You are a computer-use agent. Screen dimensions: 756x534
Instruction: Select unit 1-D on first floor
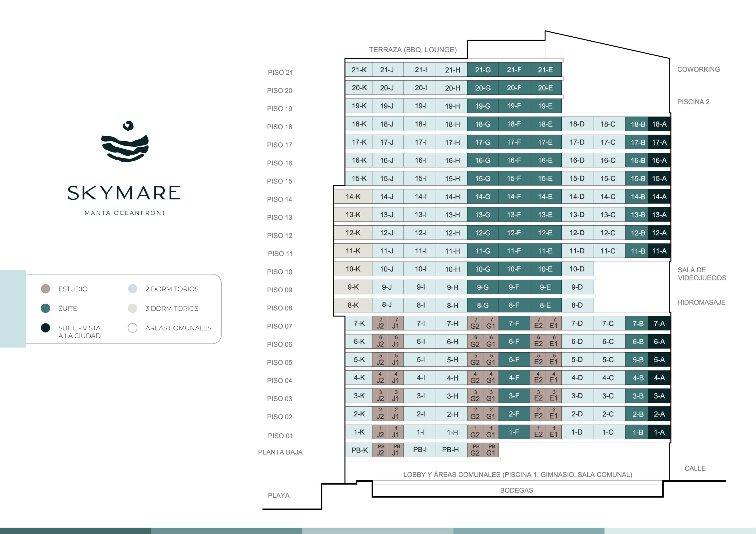click(x=577, y=432)
